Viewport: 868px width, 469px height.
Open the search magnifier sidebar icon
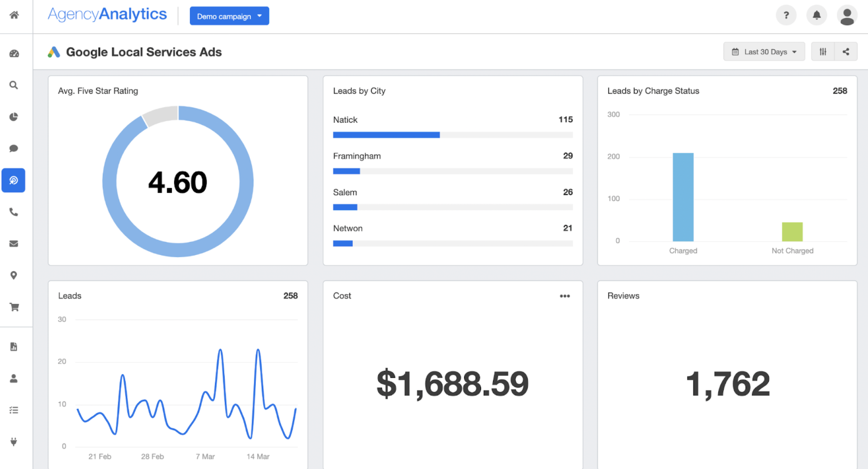[x=14, y=85]
